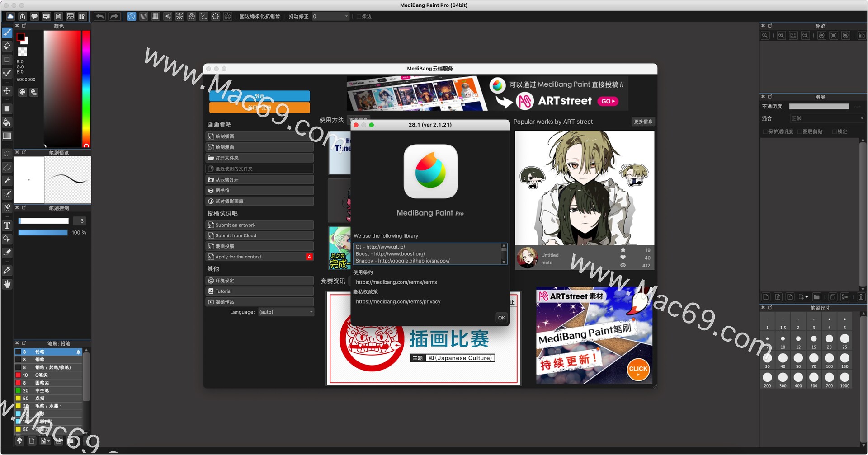Select the Lasso selection tool
This screenshot has height=455, width=868.
click(x=7, y=167)
